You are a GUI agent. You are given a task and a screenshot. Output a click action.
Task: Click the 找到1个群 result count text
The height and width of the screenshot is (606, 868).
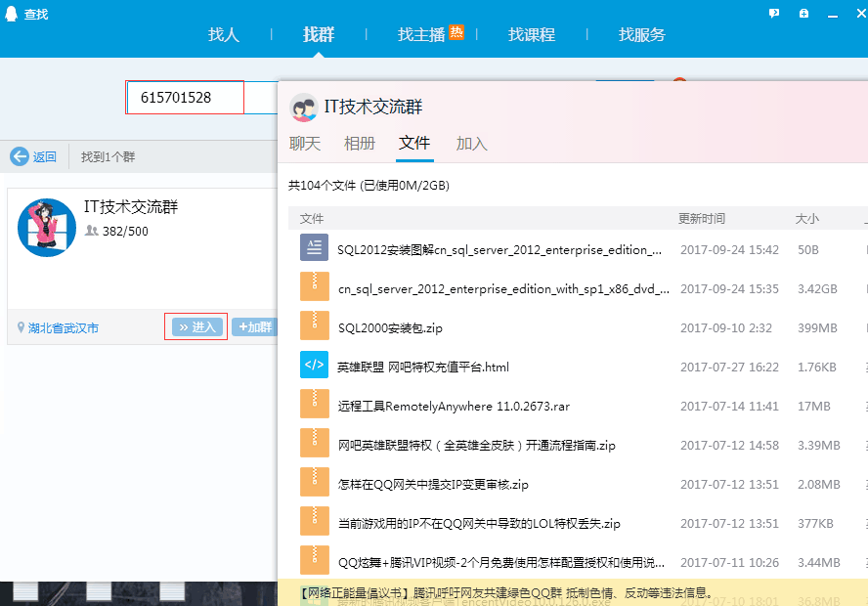(x=108, y=157)
